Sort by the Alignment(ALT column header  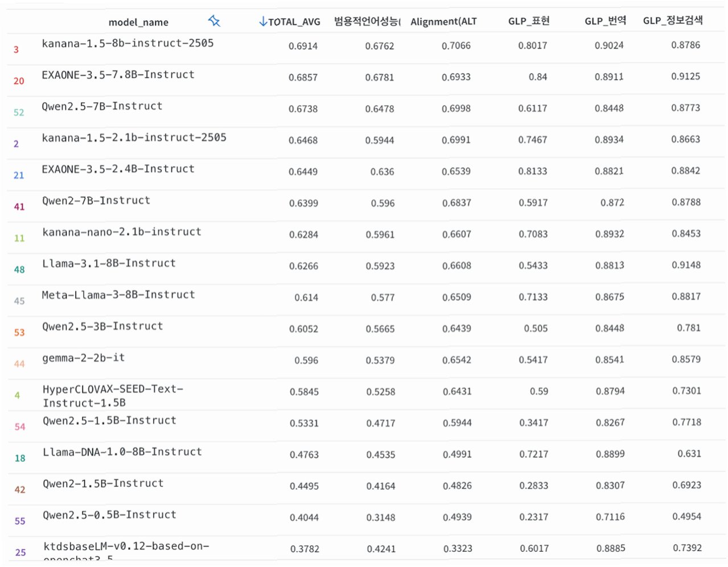443,22
